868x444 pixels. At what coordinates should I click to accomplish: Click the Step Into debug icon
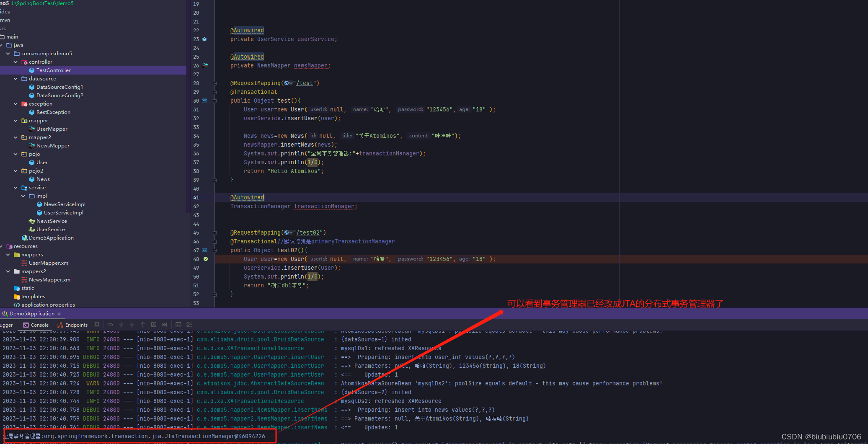(121, 325)
